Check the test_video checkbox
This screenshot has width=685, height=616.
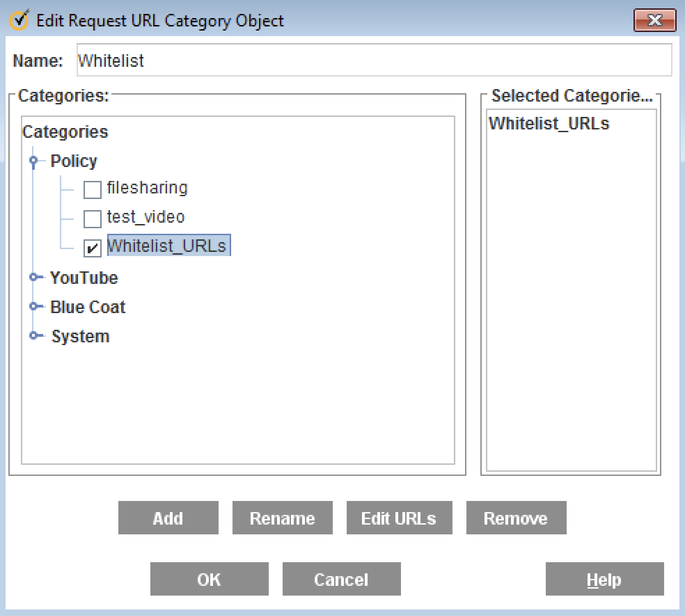92,218
